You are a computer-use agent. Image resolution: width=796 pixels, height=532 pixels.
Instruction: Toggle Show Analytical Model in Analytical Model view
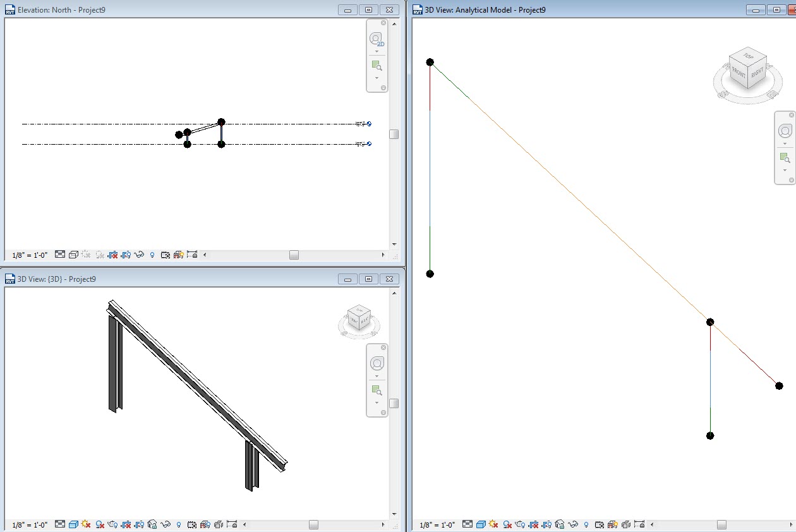613,524
